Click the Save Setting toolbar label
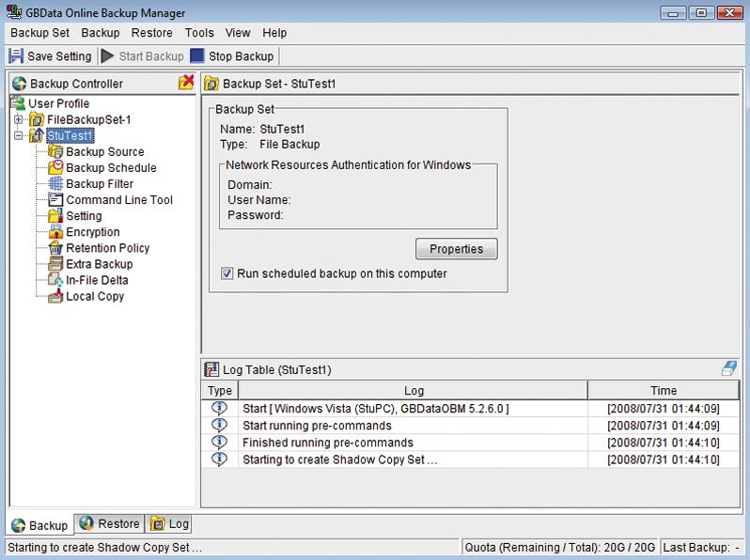Screen dimensions: 750x560 [x=59, y=56]
